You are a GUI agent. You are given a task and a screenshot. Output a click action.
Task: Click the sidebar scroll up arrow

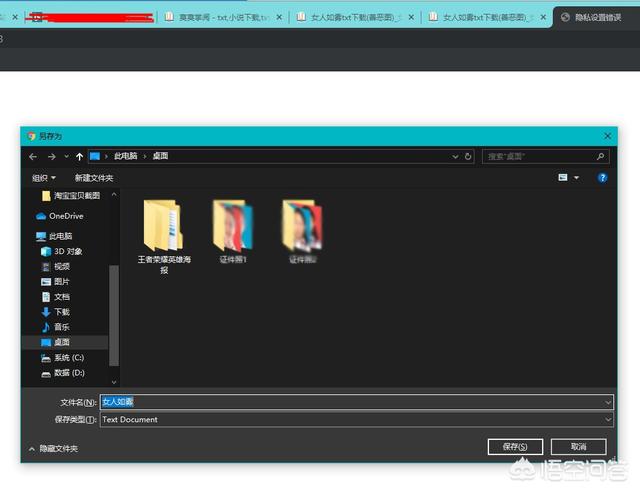[114, 195]
